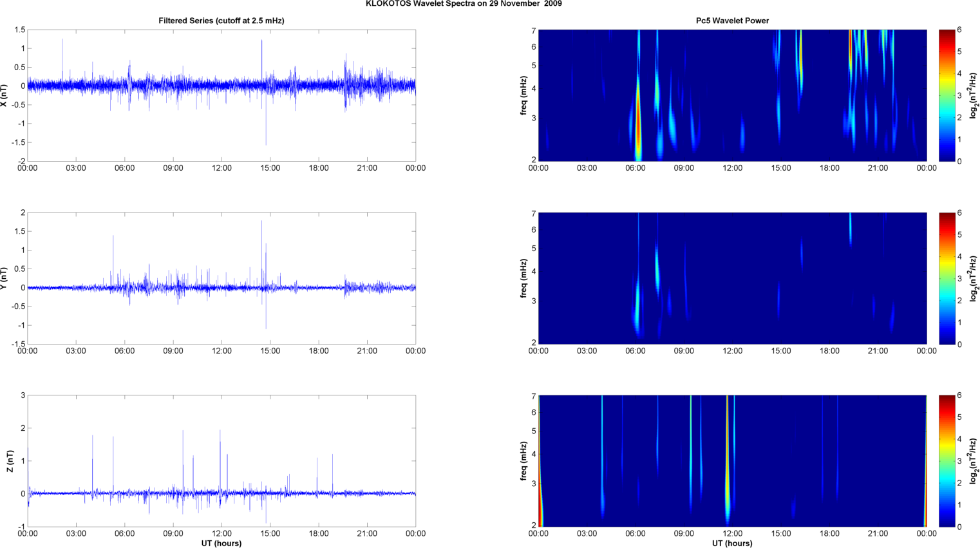This screenshot has height=548, width=980.
Task: Click the log2(nT²/Hz) label of the top colorbar
Action: click(974, 95)
